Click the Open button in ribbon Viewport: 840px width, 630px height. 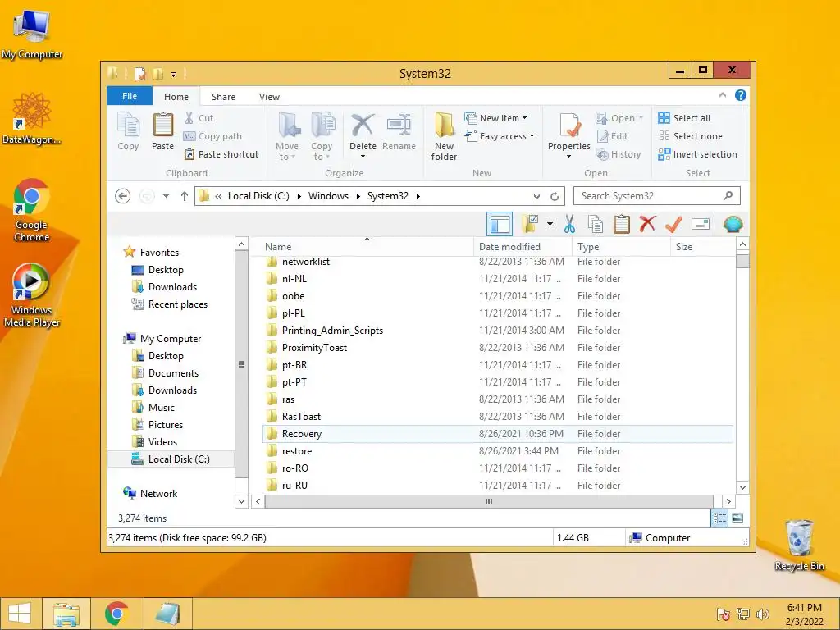pyautogui.click(x=619, y=118)
